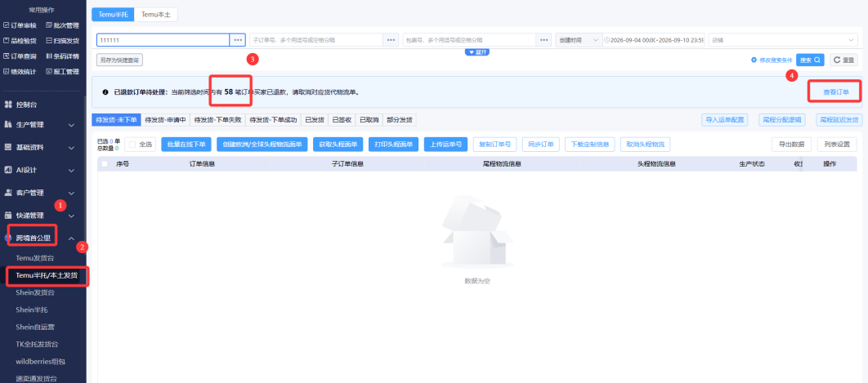The image size is (868, 383).
Task: Click 创建欧洲/全球头程物流面单 button
Action: (x=262, y=145)
